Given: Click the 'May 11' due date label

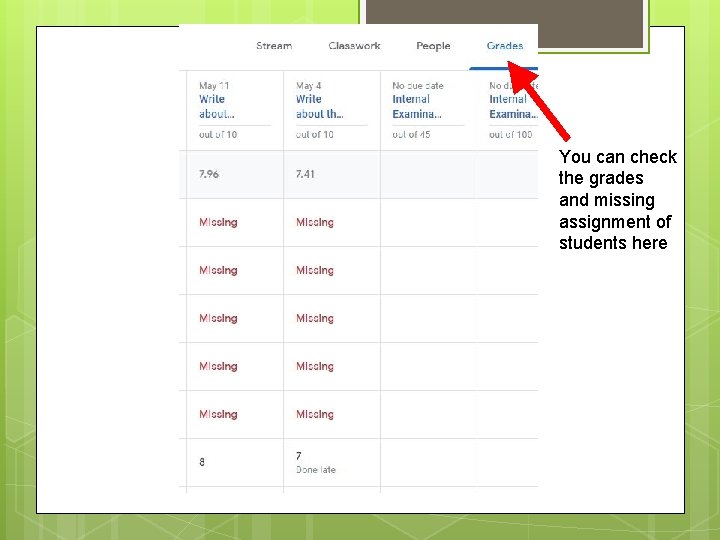Looking at the screenshot, I should 214,86.
